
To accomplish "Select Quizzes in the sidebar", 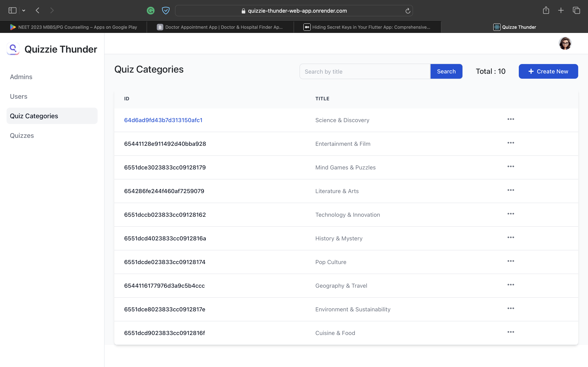I will tap(22, 135).
